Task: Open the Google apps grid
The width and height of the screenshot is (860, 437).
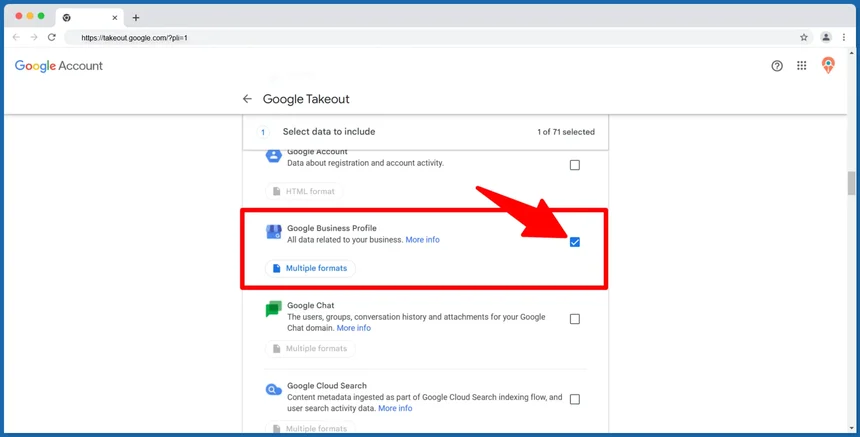Action: pyautogui.click(x=801, y=66)
